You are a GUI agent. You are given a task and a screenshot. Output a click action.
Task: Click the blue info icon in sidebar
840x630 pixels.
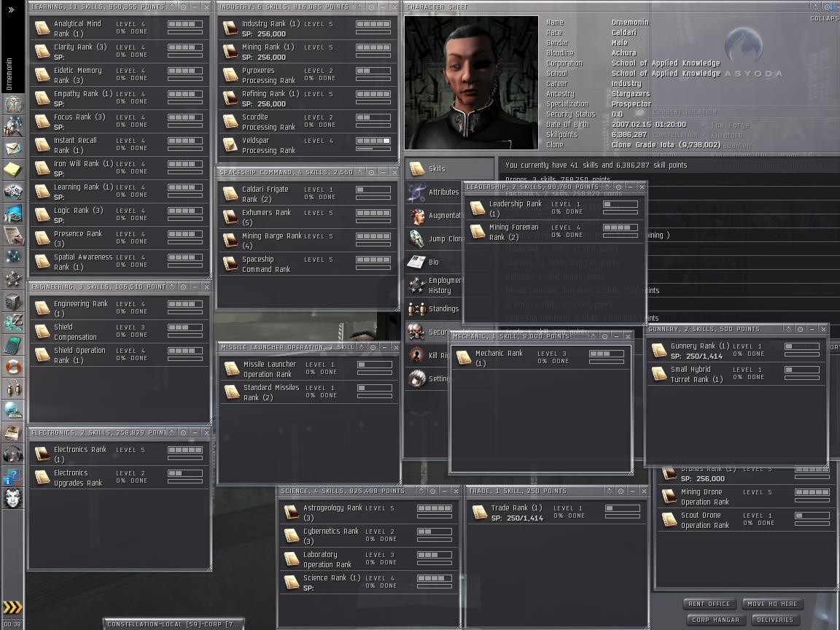(x=13, y=475)
